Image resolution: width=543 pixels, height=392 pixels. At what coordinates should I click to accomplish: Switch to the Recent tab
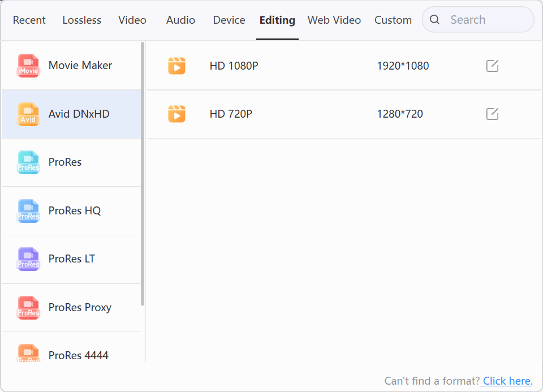pyautogui.click(x=29, y=20)
